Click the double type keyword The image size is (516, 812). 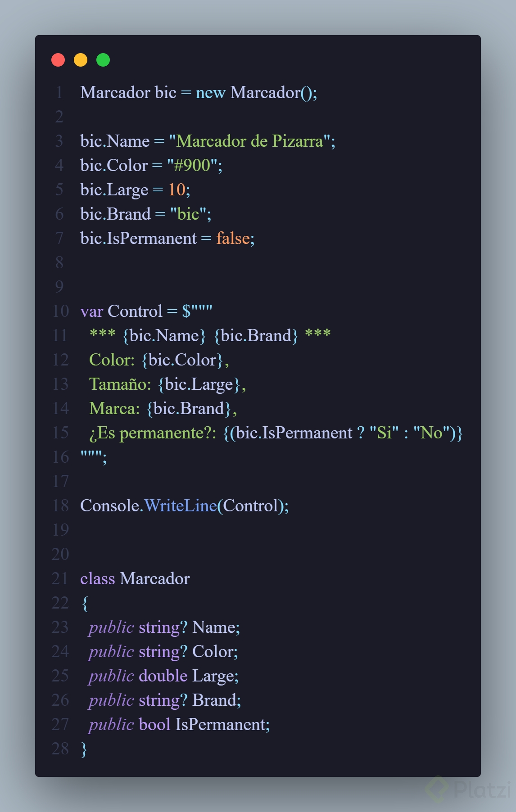point(163,676)
